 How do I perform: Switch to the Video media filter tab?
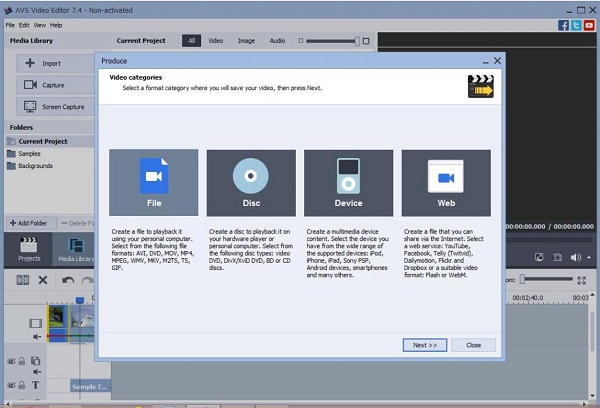(x=215, y=41)
